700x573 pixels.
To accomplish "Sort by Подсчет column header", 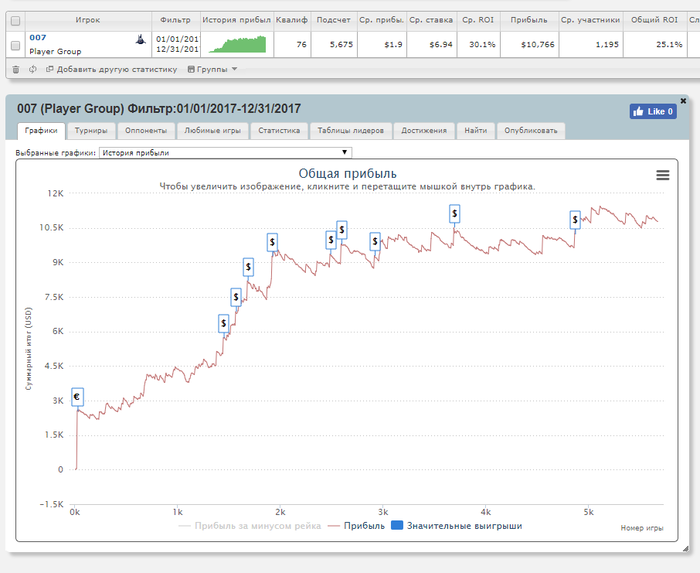I will 333,20.
